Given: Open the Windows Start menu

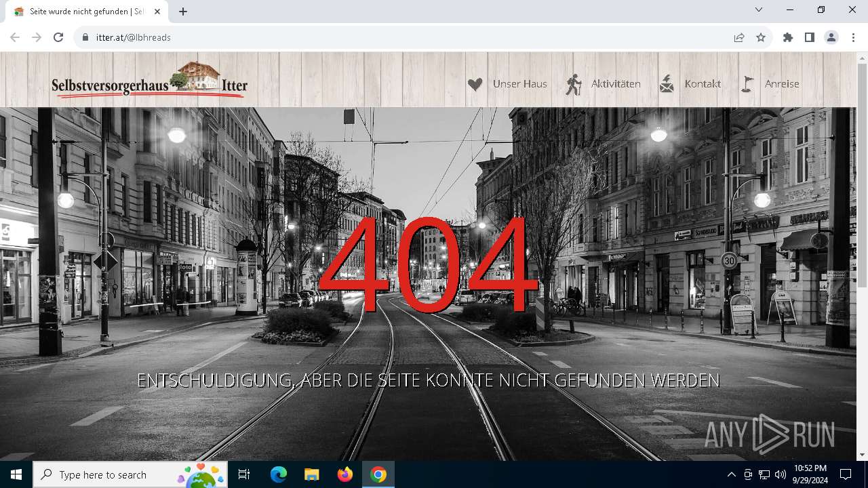Looking at the screenshot, I should click(16, 474).
